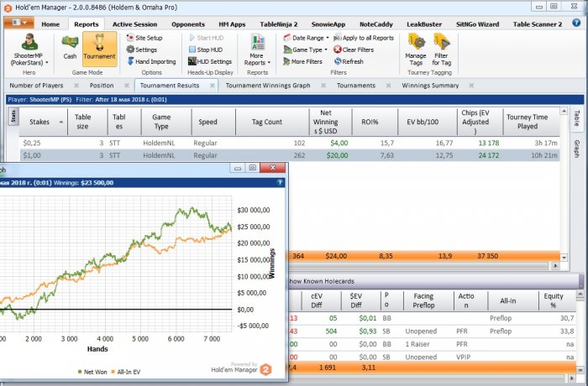Open the SitNGo Wizard tab
Screen dimensions: 588x386
coord(477,24)
